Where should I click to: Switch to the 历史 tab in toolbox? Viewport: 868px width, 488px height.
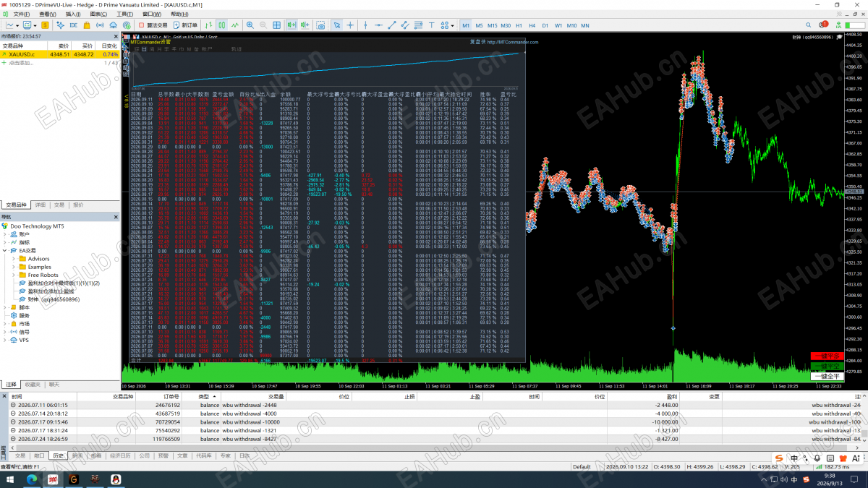pyautogui.click(x=59, y=456)
